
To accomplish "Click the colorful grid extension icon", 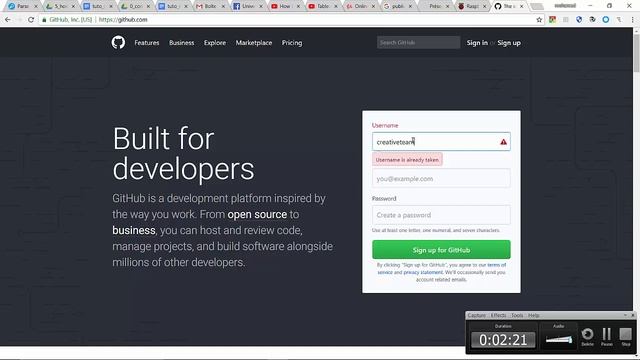I will 552,20.
